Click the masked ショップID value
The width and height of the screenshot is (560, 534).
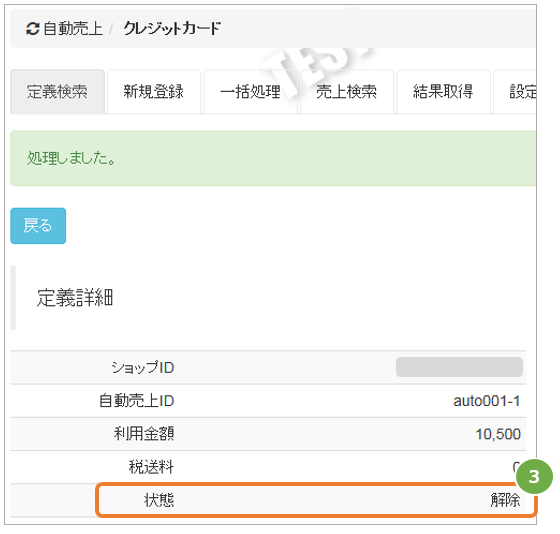click(x=459, y=367)
